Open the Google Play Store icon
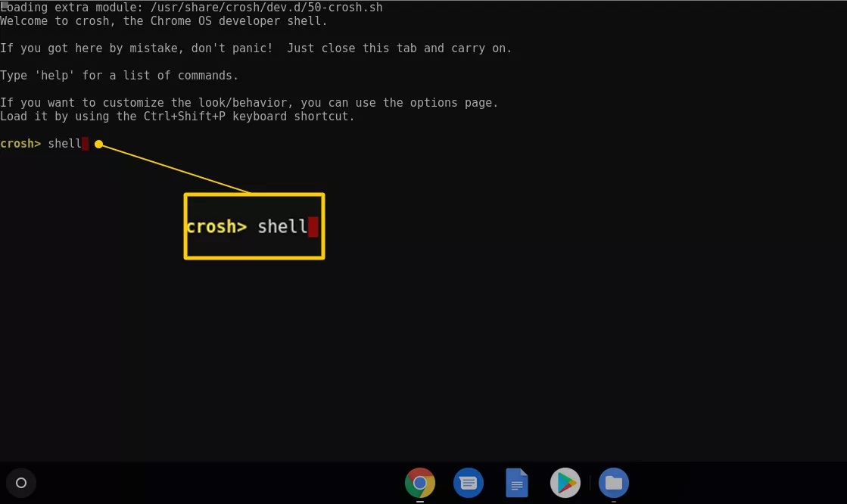847x504 pixels. point(565,483)
